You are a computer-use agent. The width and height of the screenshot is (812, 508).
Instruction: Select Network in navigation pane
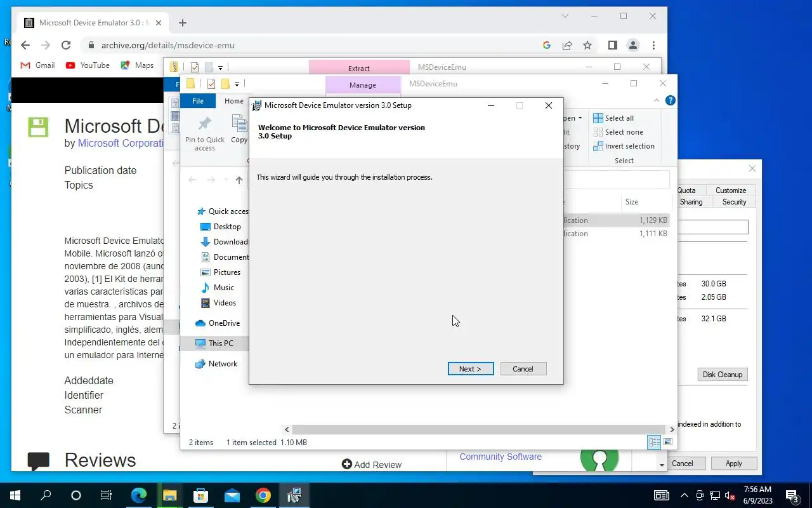(x=216, y=364)
